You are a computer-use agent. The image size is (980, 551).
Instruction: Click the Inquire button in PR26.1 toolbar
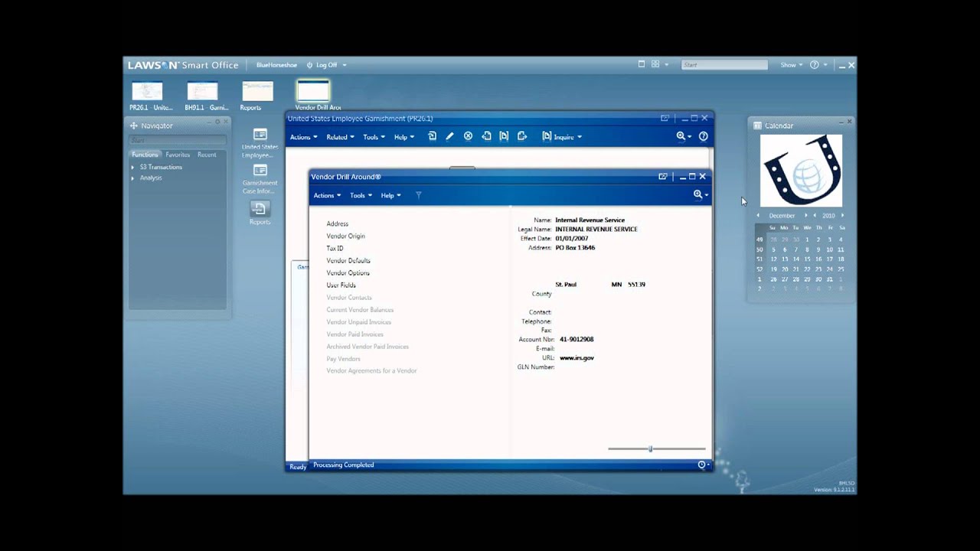coord(559,137)
